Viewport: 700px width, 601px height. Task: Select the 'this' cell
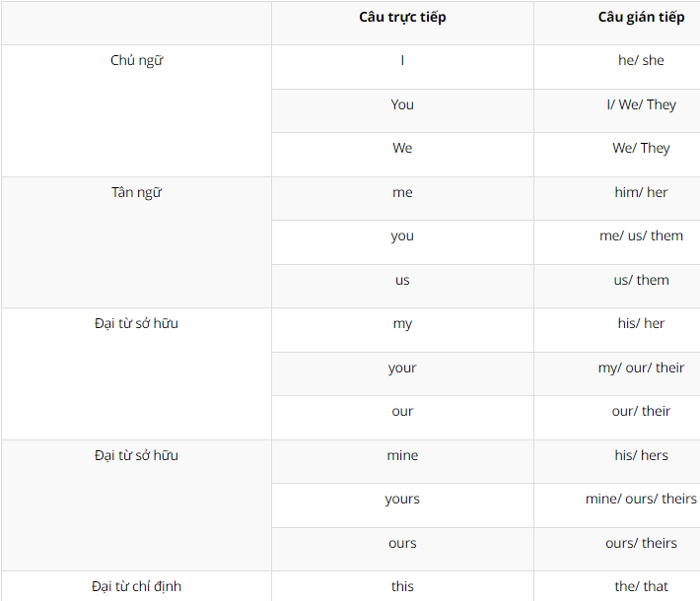click(402, 586)
